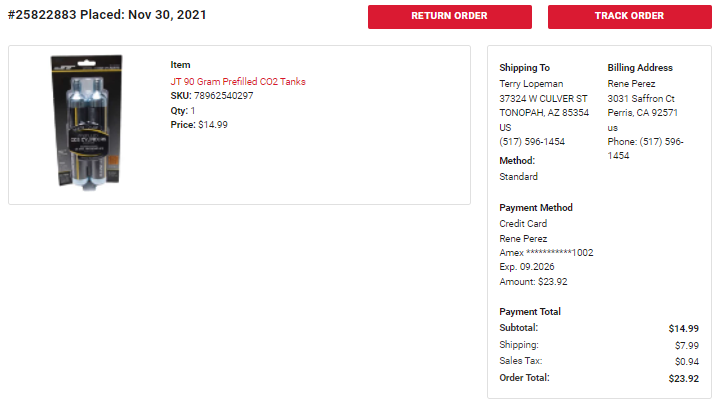
Task: Click the Payment Method heading
Action: pyautogui.click(x=536, y=208)
